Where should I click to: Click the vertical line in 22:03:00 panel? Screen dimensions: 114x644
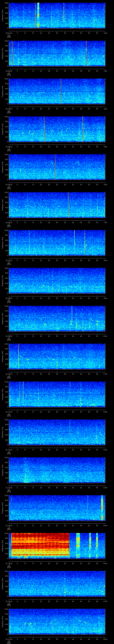tap(61, 91)
